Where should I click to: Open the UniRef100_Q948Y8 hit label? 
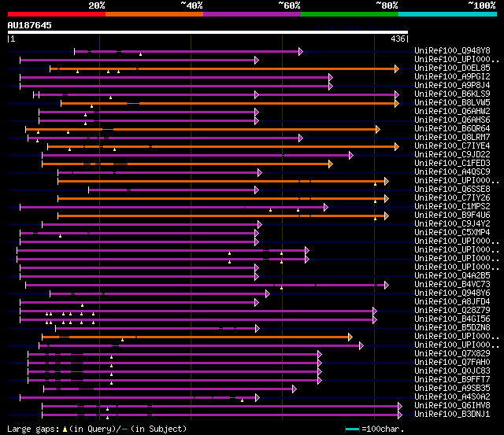[452, 50]
